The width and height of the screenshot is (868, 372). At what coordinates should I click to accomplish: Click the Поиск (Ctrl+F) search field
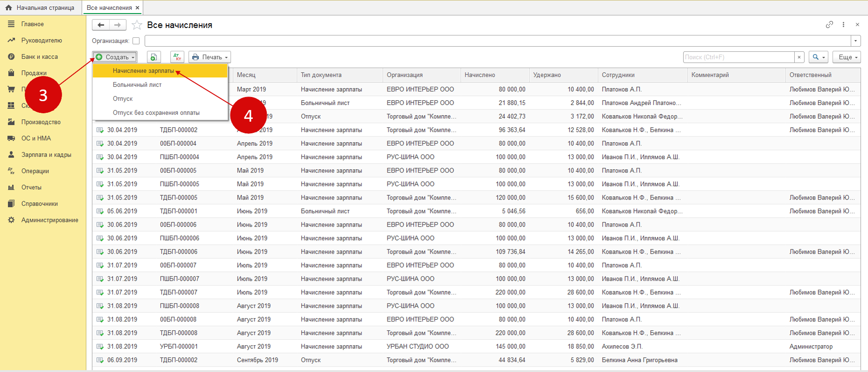[739, 57]
